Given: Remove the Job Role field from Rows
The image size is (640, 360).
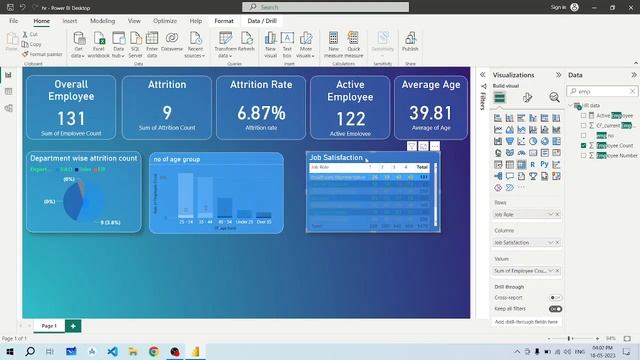Looking at the screenshot, I should [557, 214].
